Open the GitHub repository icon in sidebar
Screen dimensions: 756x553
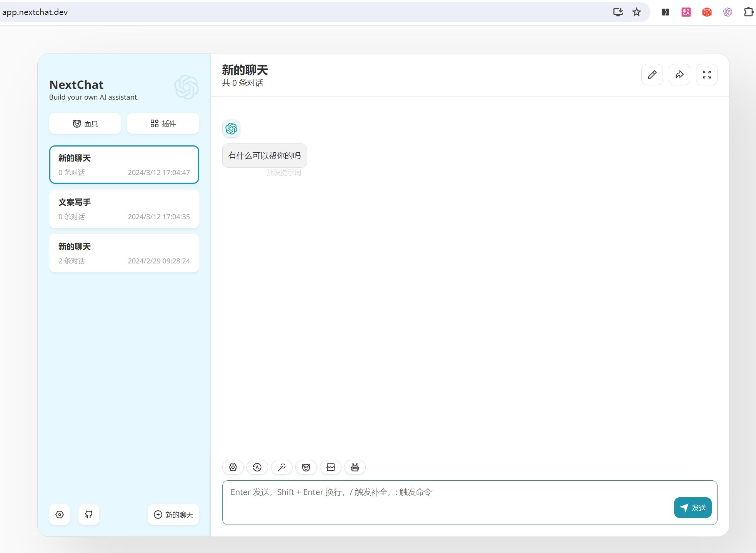tap(89, 515)
